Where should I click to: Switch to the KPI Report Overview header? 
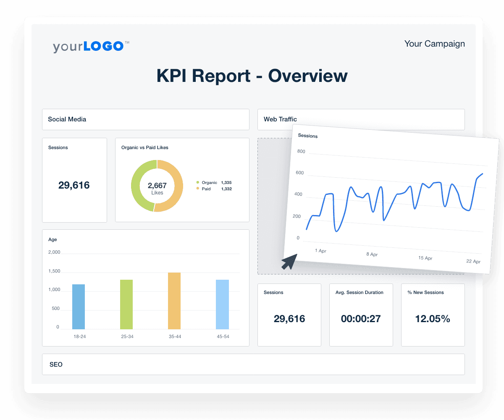252,76
